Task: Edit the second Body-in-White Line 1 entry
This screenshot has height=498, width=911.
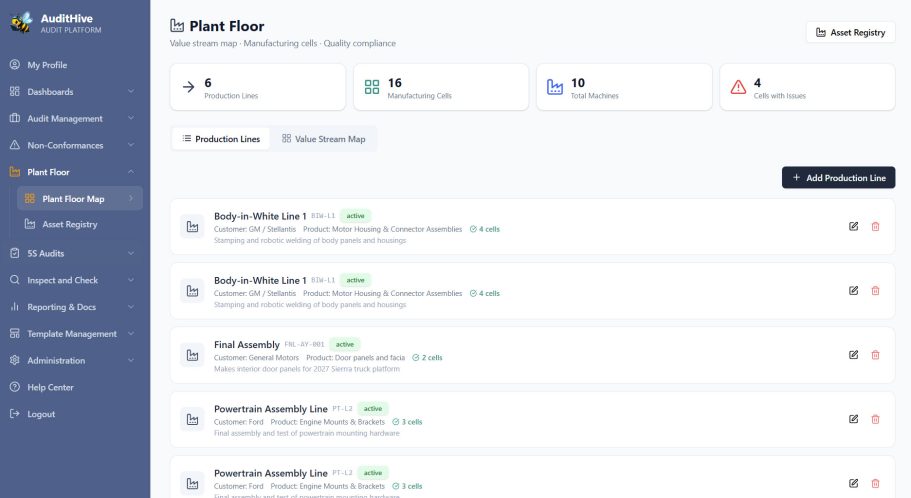Action: 853,291
